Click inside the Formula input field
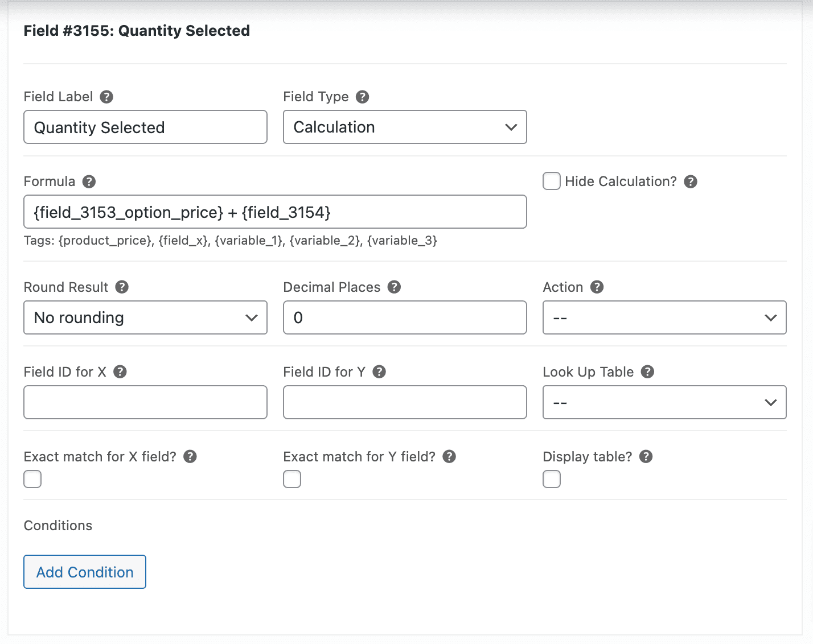The height and width of the screenshot is (644, 813). 275,212
